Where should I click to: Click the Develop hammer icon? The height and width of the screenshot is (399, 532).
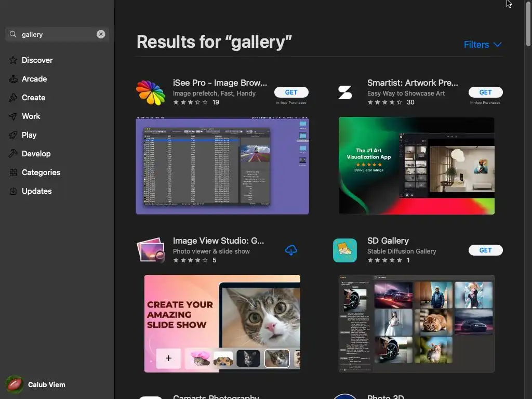coord(13,154)
